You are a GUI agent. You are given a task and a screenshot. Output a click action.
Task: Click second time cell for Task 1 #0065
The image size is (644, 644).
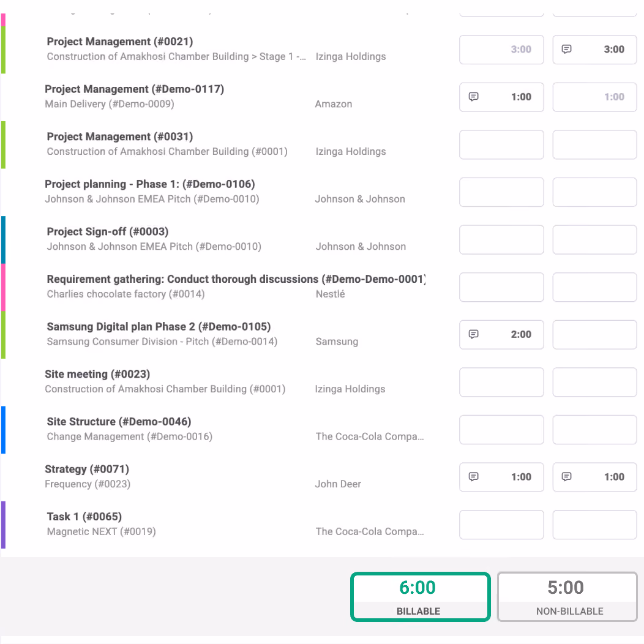pyautogui.click(x=594, y=525)
